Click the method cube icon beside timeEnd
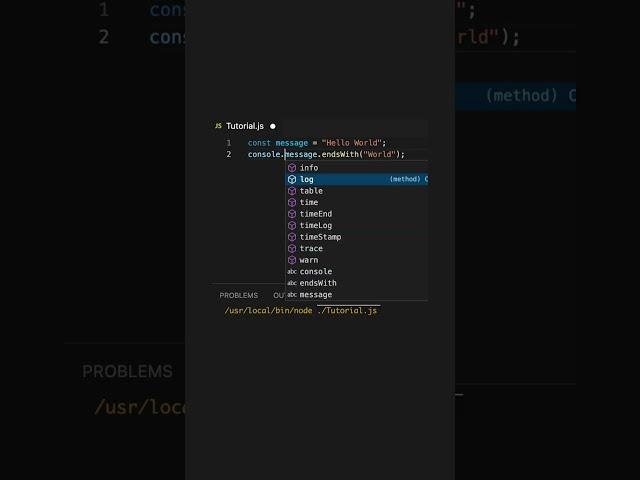 tap(292, 214)
